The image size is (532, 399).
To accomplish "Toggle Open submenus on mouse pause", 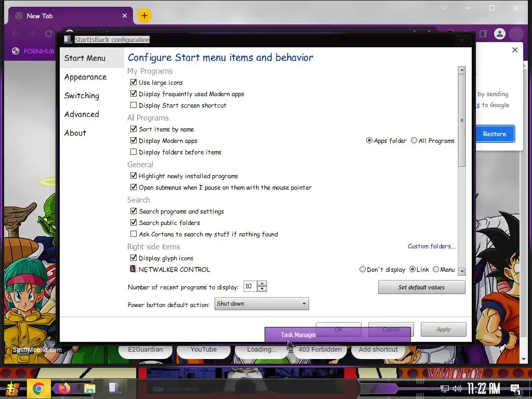I will pyautogui.click(x=134, y=187).
